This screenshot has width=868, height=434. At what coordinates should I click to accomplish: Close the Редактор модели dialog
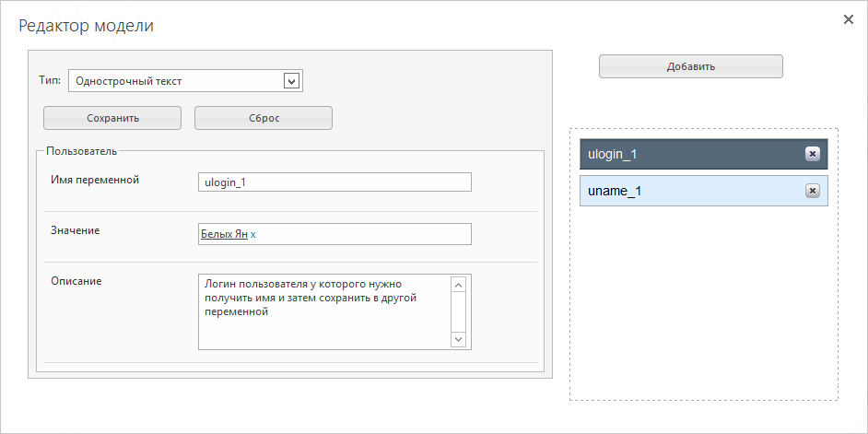coord(848,20)
